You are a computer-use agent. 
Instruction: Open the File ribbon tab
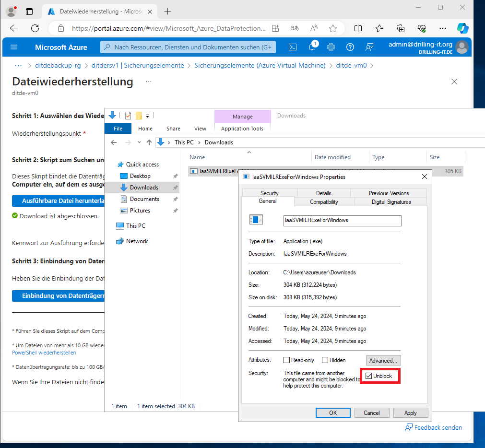tap(118, 129)
